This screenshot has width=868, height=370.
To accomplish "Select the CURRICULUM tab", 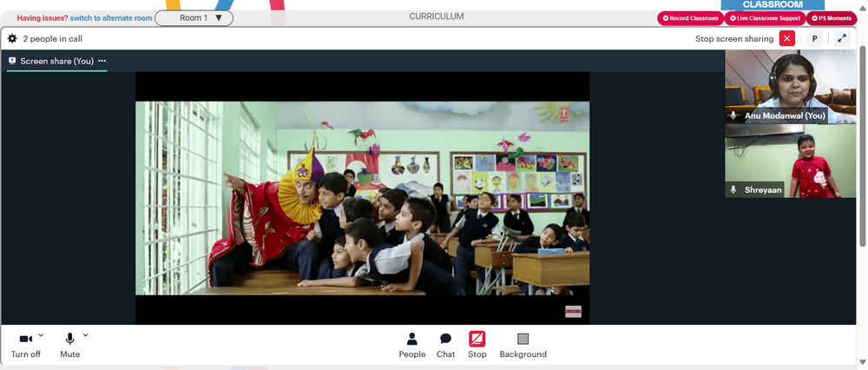I will 437,17.
